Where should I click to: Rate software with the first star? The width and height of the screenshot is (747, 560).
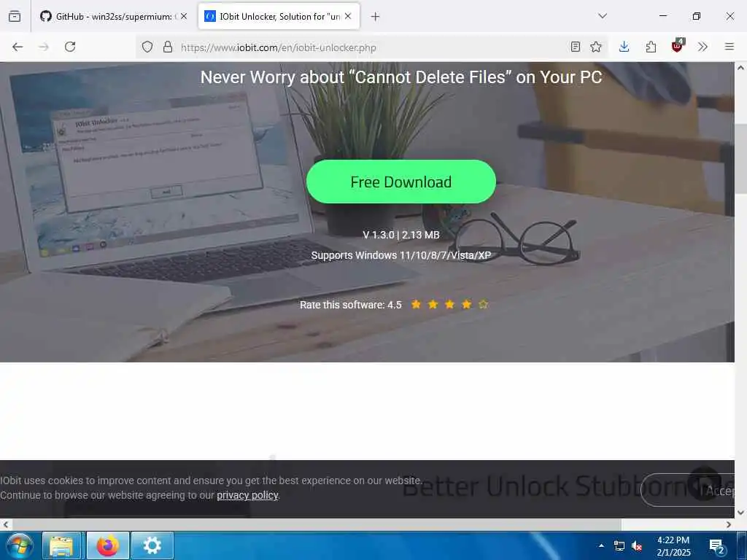416,304
